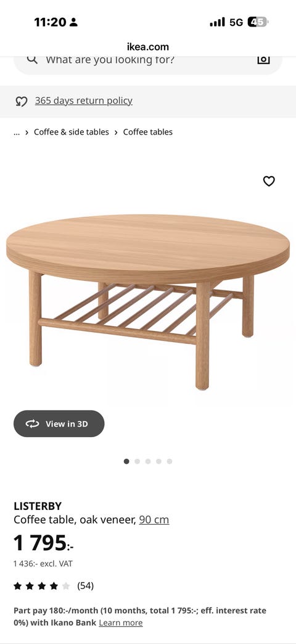Open camera visual search icon
The width and height of the screenshot is (296, 644).
263,59
